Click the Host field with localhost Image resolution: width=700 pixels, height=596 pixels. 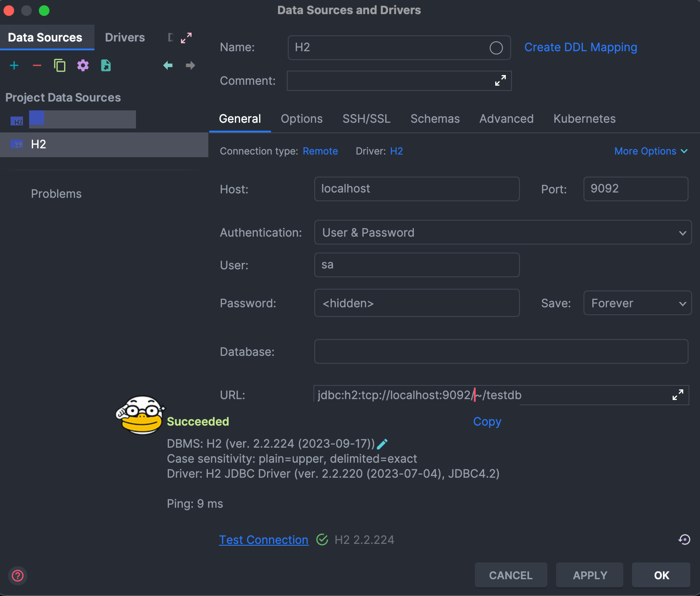pyautogui.click(x=417, y=189)
